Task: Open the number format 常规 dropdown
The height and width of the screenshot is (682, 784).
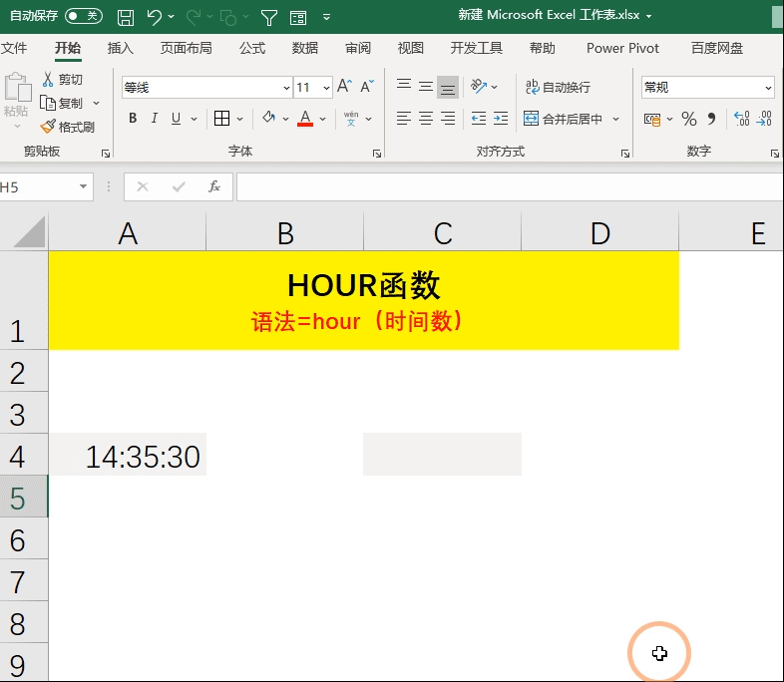Action: tap(768, 88)
